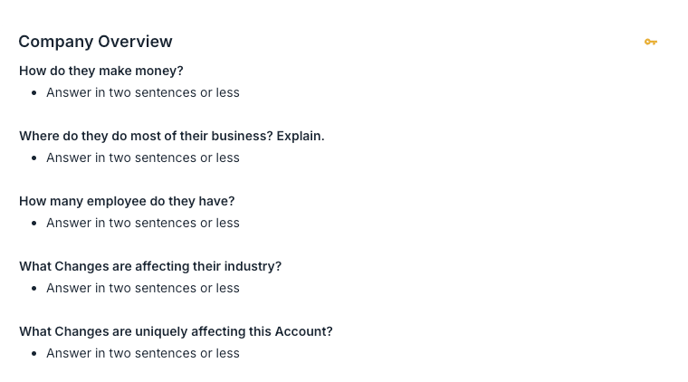Click the bullet under the industry changes question
This screenshot has height=382, width=688.
click(34, 288)
